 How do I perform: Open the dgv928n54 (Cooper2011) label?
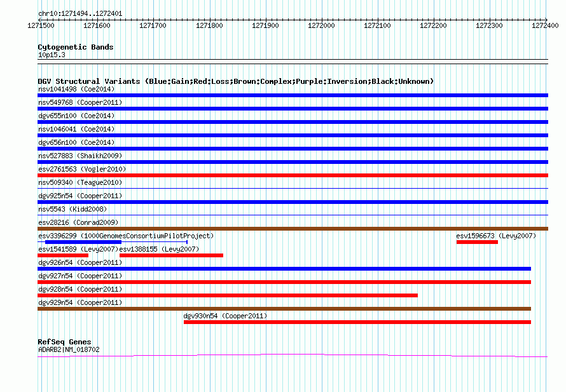click(x=80, y=289)
